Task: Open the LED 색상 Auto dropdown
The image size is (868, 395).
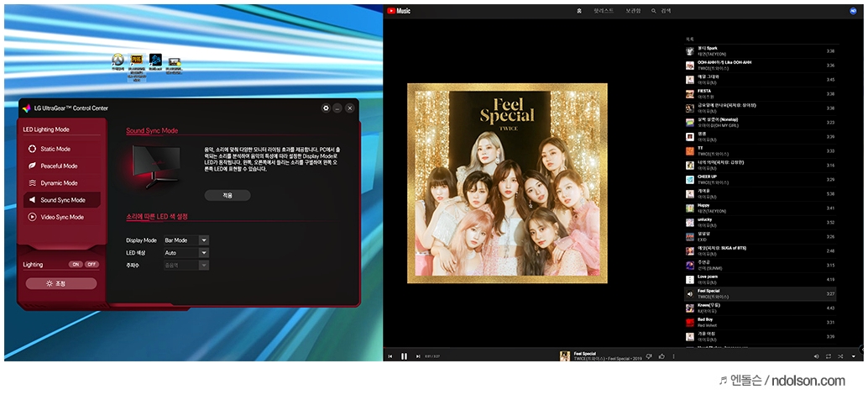Action: (186, 253)
